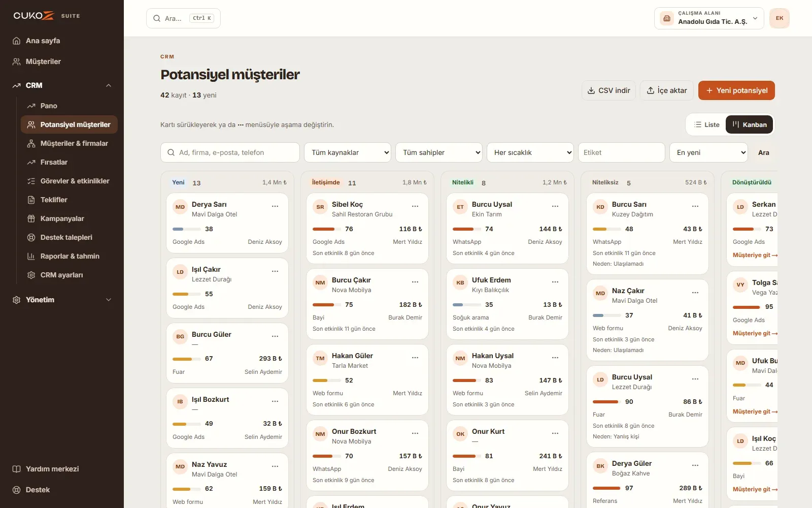
Task: Switch to Kanban view
Action: [x=749, y=124]
